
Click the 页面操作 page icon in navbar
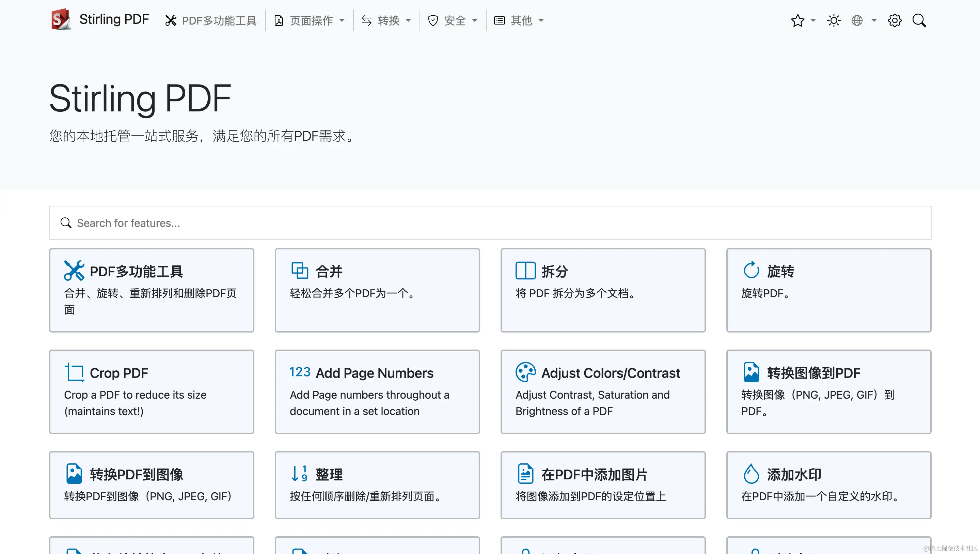[x=279, y=20]
